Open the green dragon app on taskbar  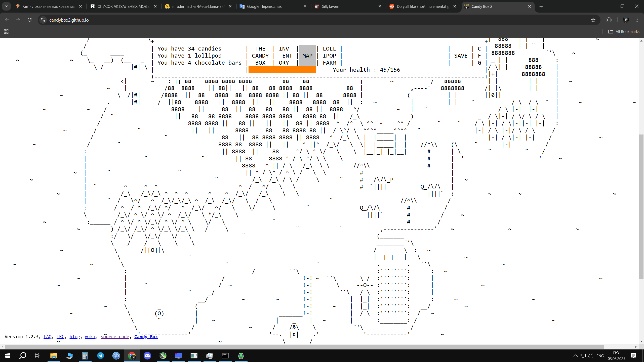click(241, 356)
